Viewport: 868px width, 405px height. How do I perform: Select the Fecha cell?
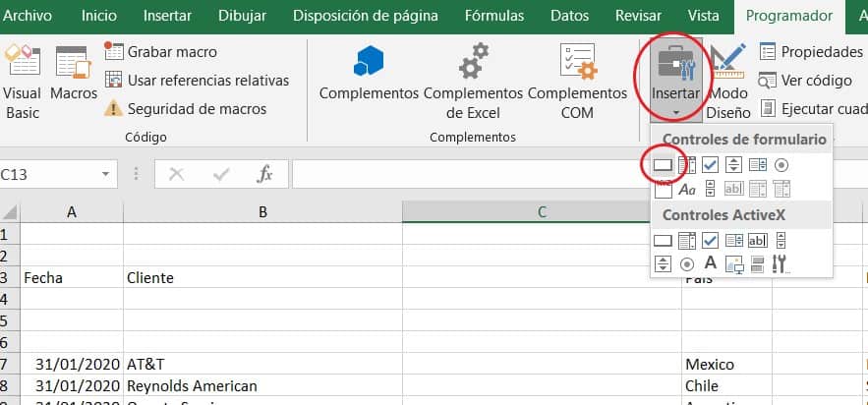72,277
